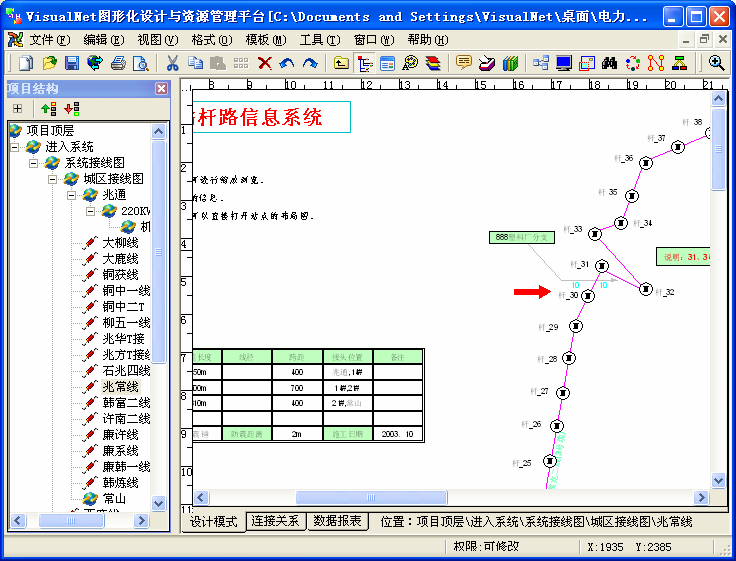
Task: Click the red X delete icon
Action: [264, 63]
